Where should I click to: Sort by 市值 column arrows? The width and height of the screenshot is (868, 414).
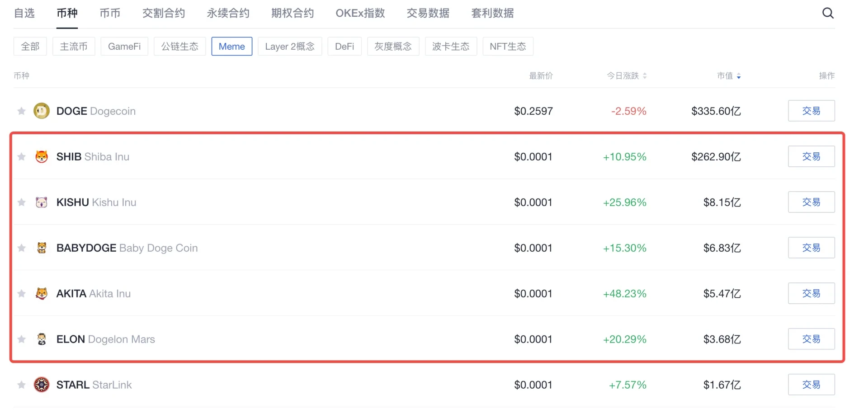tap(739, 76)
